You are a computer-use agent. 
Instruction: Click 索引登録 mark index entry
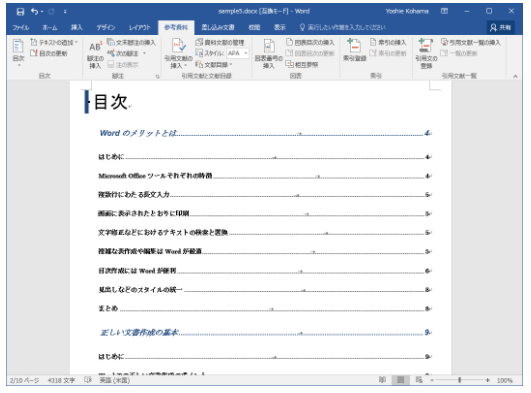point(355,51)
